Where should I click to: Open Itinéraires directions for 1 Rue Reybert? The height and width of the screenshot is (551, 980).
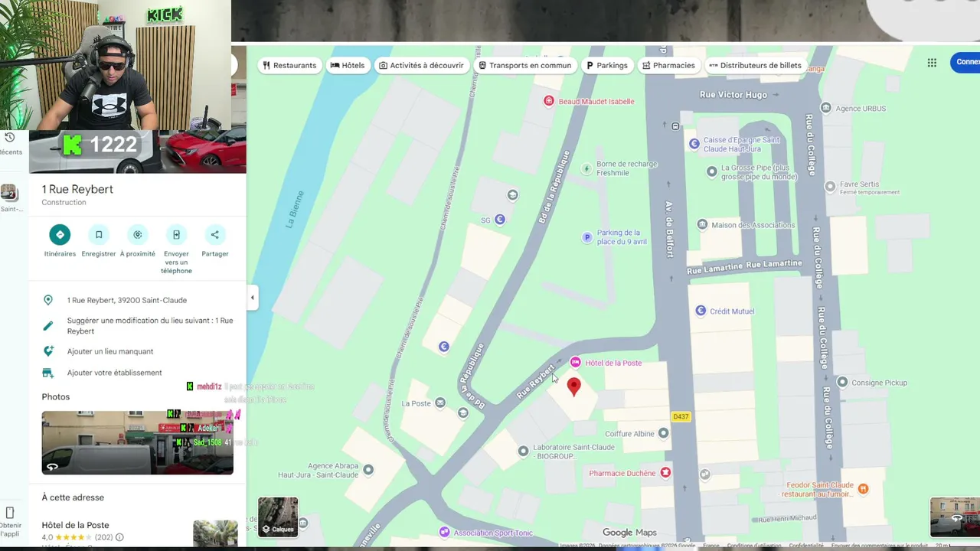tap(60, 235)
